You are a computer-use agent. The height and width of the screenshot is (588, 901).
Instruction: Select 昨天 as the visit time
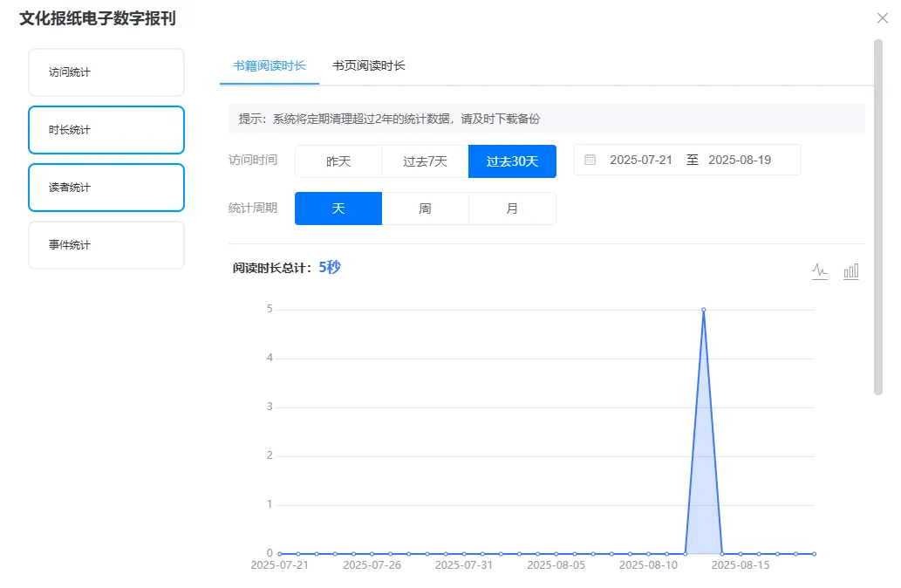click(338, 161)
